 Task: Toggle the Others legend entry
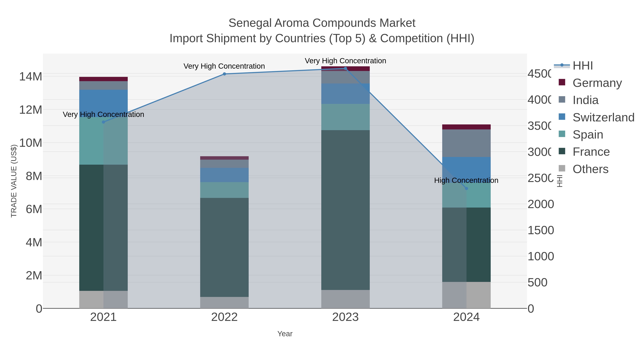click(583, 169)
